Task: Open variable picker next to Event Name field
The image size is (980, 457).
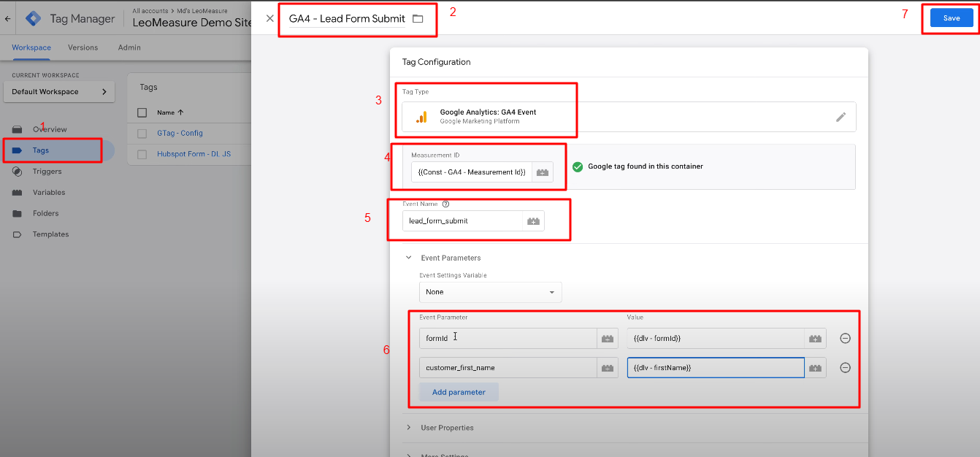Action: [x=534, y=220]
